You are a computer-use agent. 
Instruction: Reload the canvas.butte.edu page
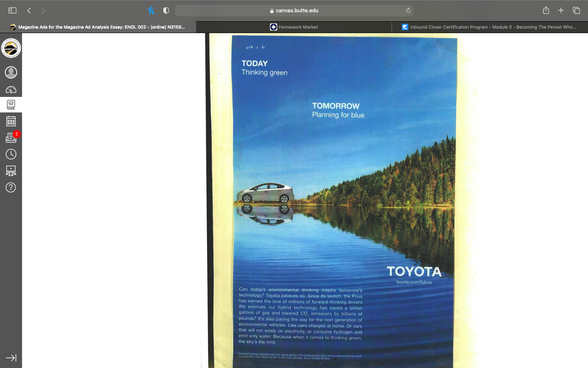click(408, 11)
